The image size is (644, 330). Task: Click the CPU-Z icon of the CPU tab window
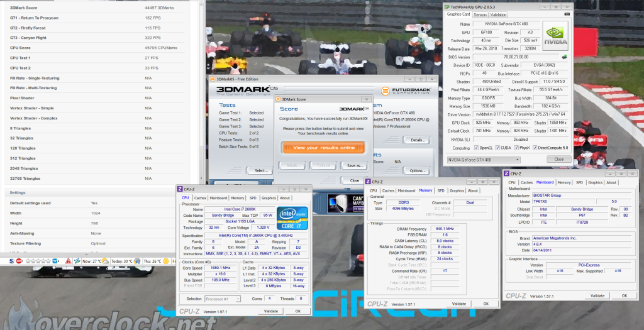(x=180, y=189)
